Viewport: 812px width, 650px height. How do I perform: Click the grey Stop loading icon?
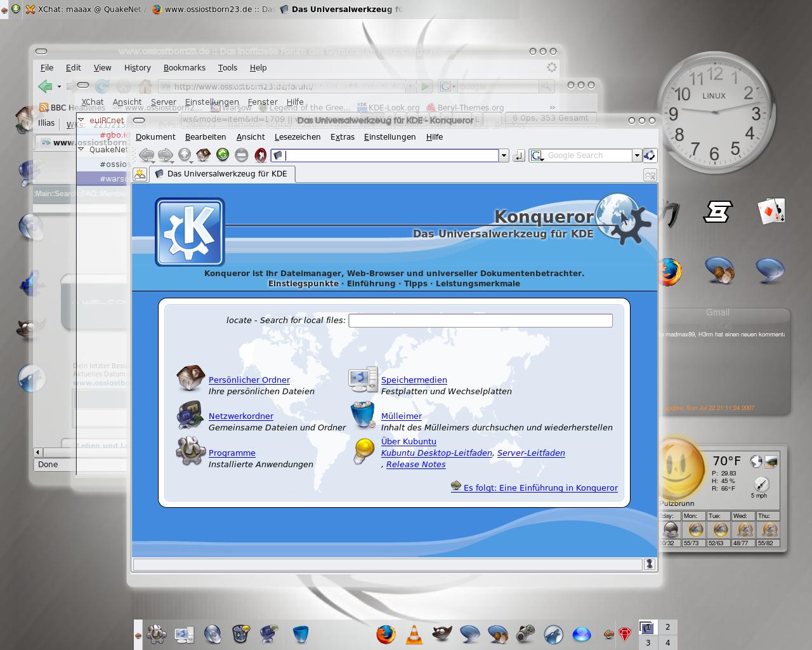coord(241,155)
